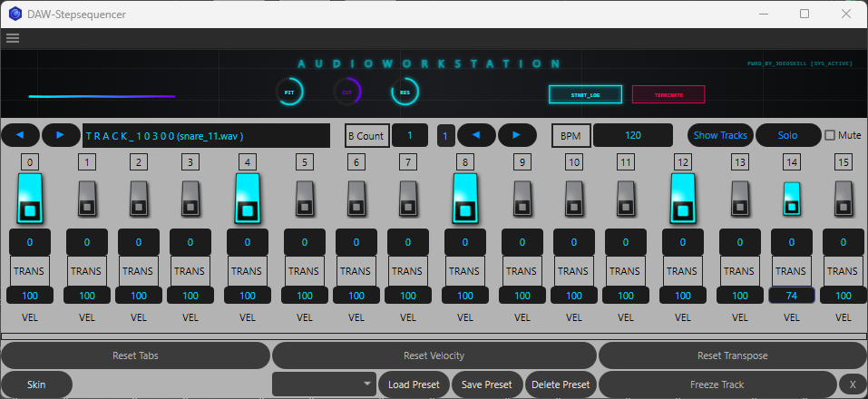Screen dimensions: 868x399
Task: Enable step 3 switch
Action: tap(190, 198)
